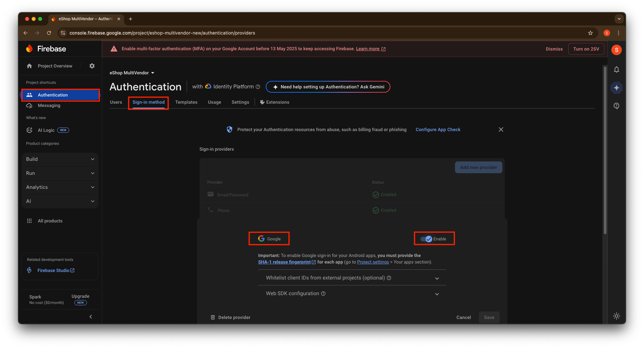Screen dimensions: 644x348
Task: Open the help question mark icon
Action: point(616,106)
